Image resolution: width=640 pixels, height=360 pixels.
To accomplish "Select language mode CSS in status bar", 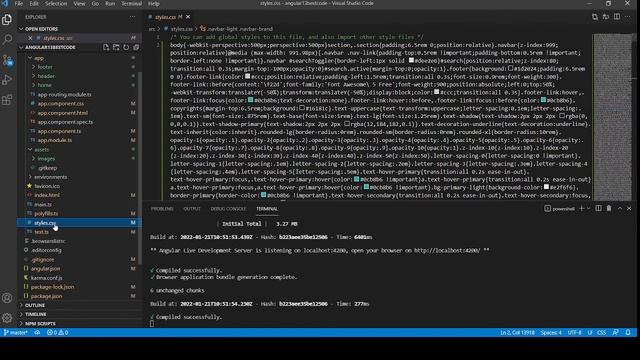I will 601,333.
